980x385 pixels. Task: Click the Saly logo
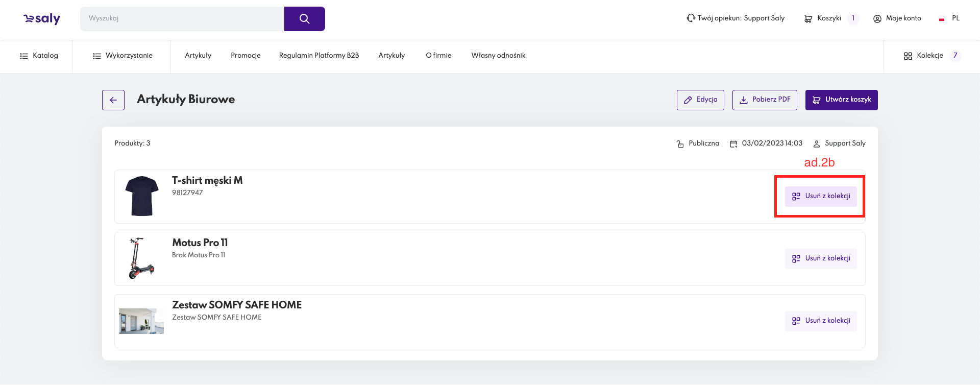point(42,19)
